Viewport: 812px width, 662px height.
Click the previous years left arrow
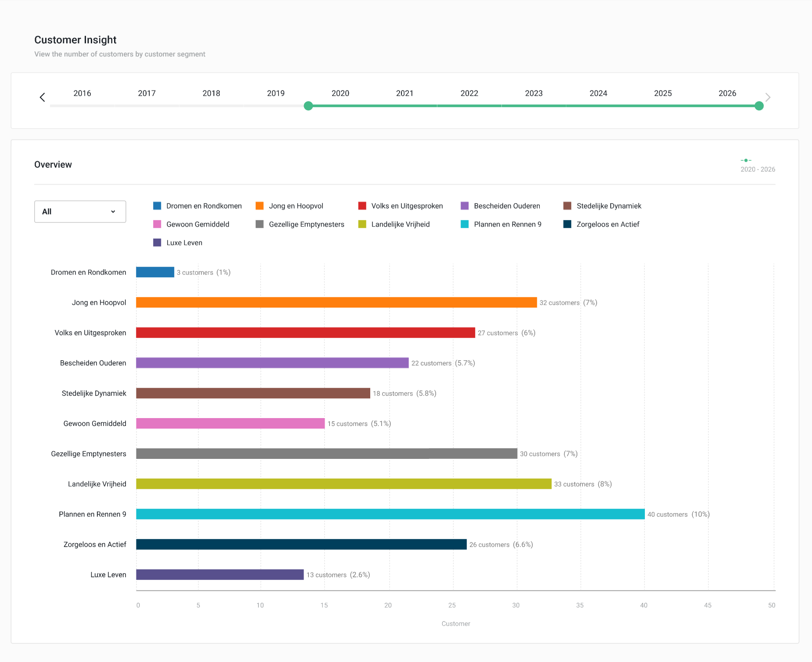pyautogui.click(x=43, y=97)
